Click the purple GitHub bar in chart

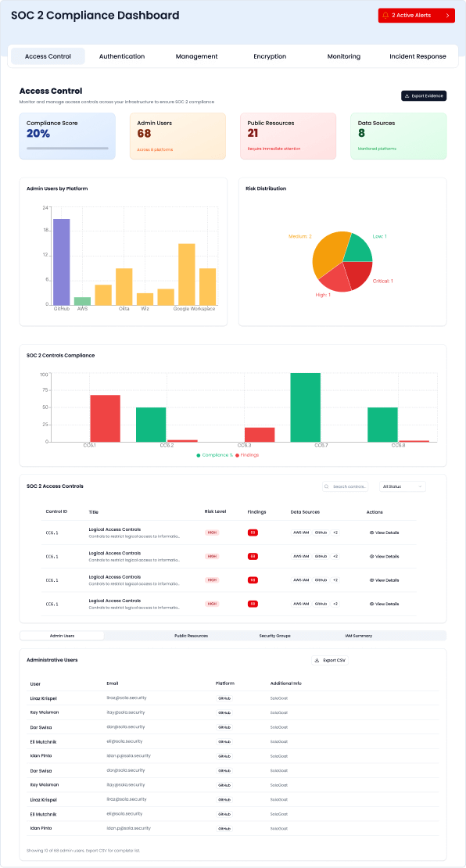pyautogui.click(x=62, y=262)
